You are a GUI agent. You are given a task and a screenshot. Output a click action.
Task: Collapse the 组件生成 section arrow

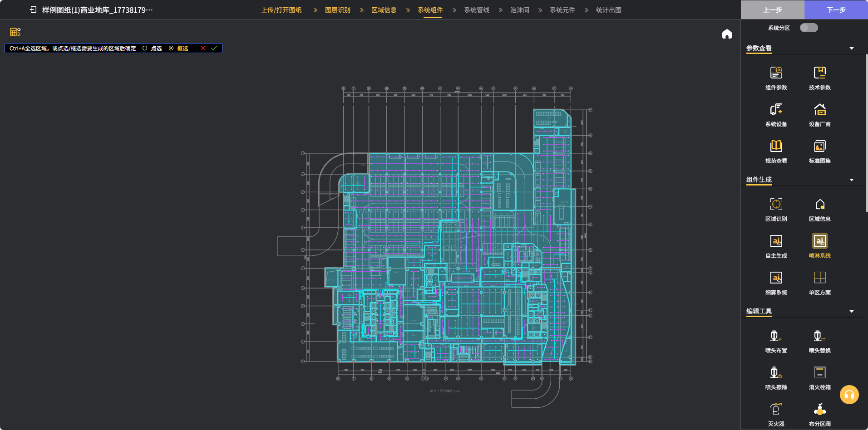click(x=852, y=180)
